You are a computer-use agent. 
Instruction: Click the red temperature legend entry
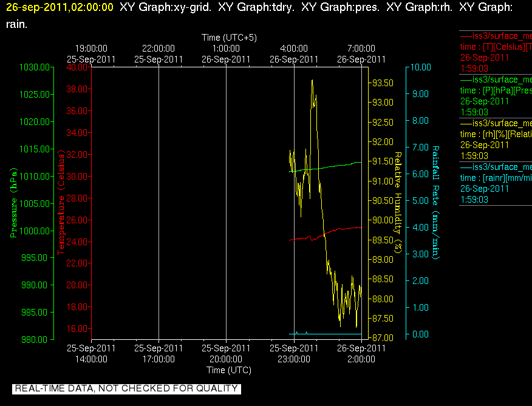496,52
